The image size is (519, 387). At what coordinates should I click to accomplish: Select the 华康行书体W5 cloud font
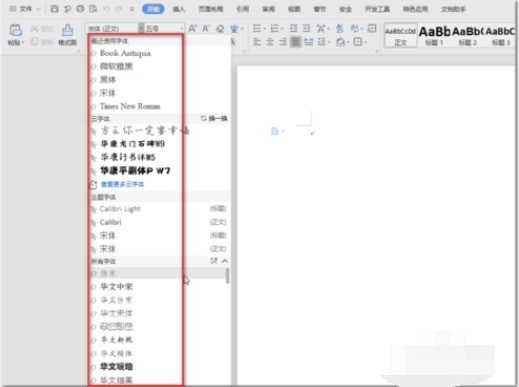tap(128, 157)
